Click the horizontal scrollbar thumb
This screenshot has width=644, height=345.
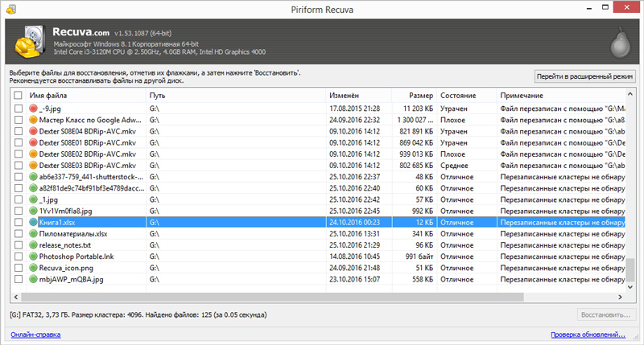272,297
